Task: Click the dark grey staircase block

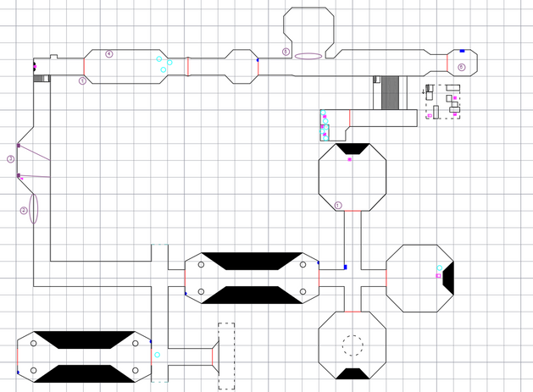Action: [391, 93]
